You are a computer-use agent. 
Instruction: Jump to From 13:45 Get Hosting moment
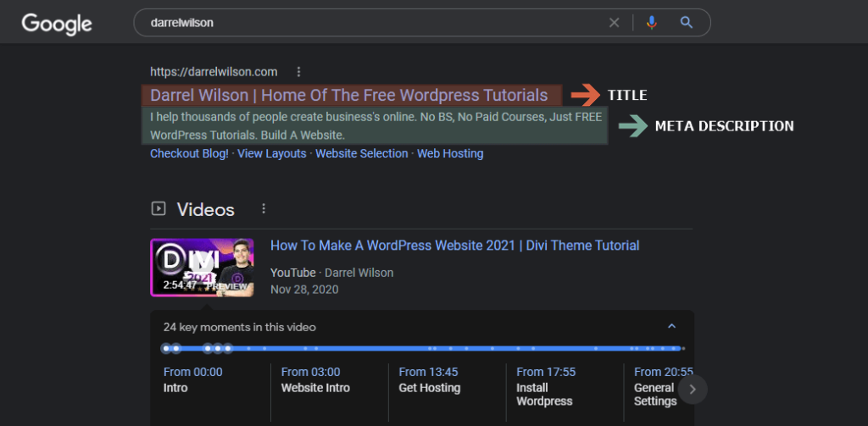[x=430, y=379]
